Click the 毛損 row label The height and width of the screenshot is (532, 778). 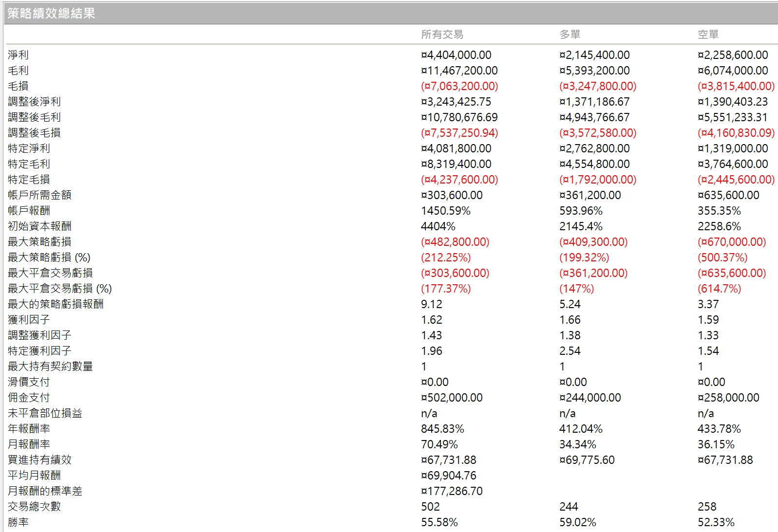(x=19, y=86)
